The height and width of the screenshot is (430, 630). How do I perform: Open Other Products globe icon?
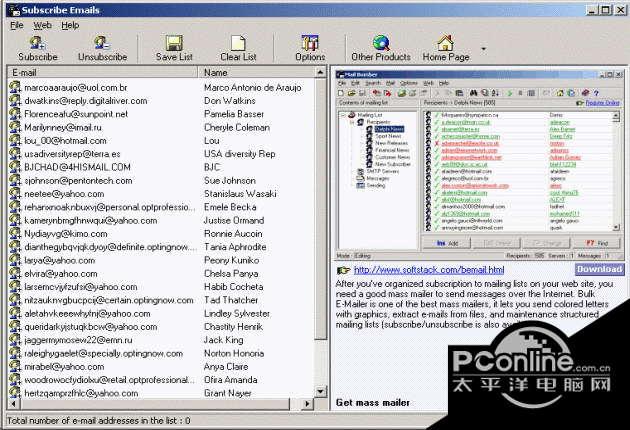381,43
